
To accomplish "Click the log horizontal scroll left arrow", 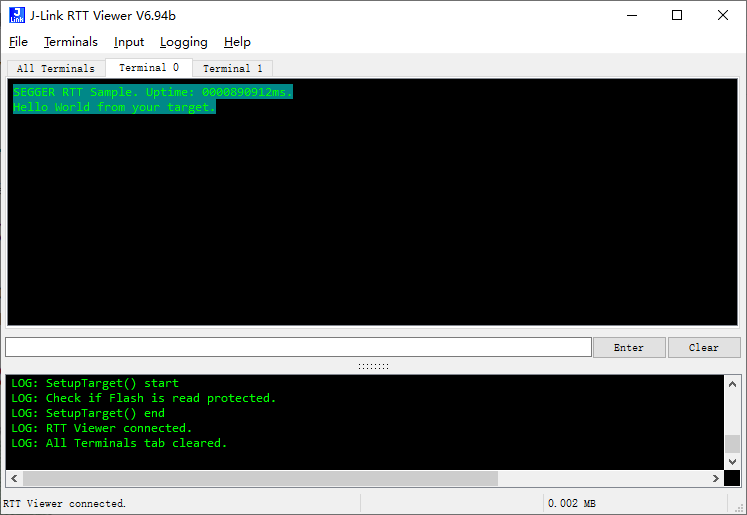I will point(14,478).
